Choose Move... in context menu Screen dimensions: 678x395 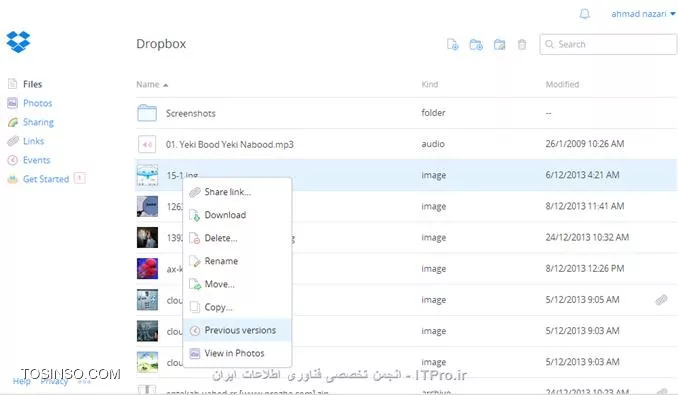pyautogui.click(x=237, y=284)
